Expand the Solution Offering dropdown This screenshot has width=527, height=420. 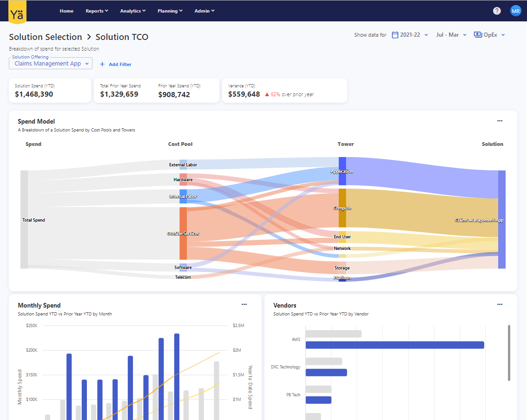click(51, 64)
